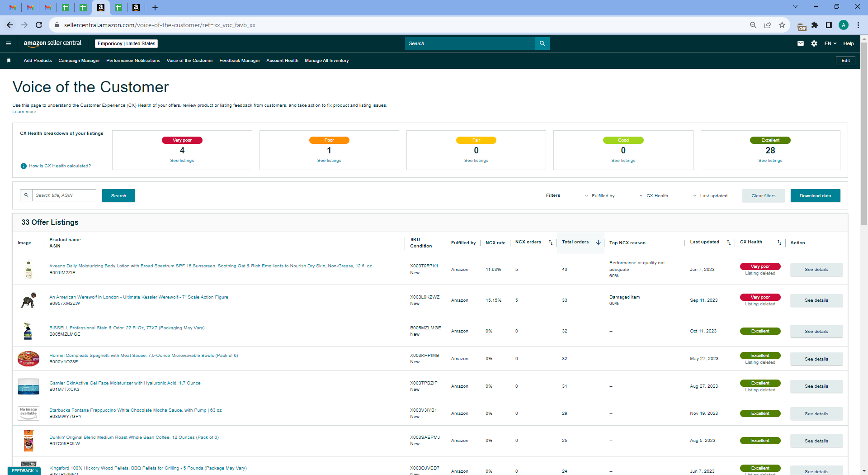Toggle the browser side panel icon
Screen dimensions: 868x475
pyautogui.click(x=829, y=25)
